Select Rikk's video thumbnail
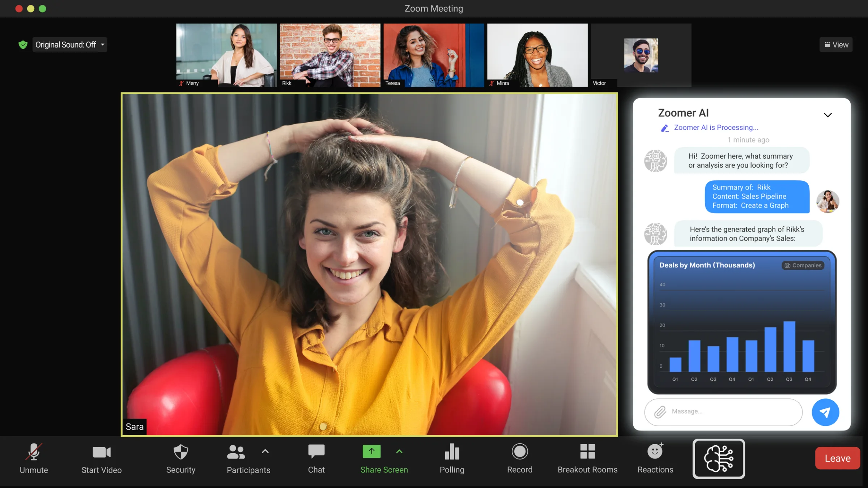Screen dimensions: 868x488 (330, 55)
